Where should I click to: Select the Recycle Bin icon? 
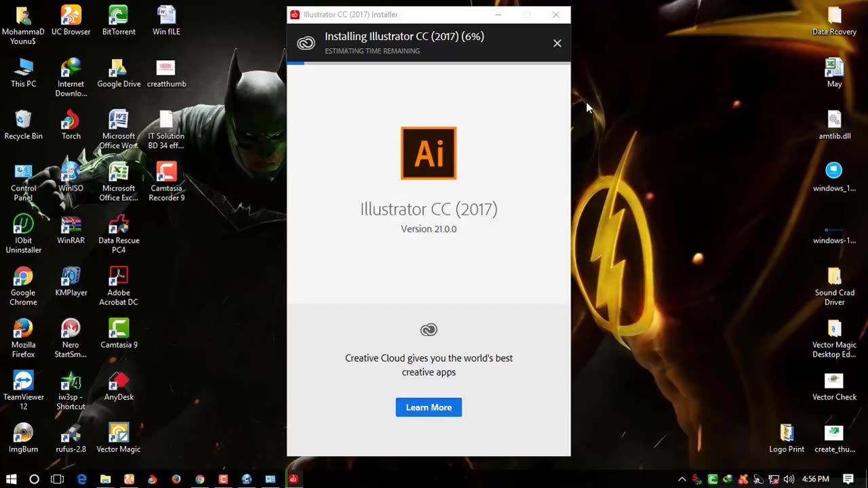(23, 125)
